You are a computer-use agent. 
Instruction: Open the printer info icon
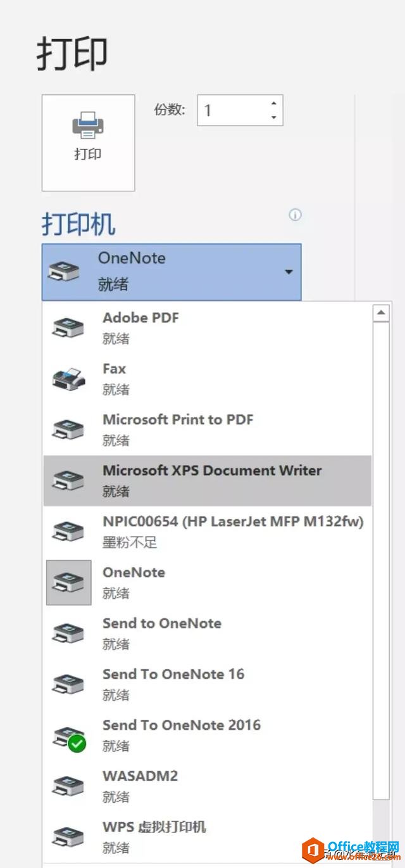(x=295, y=215)
